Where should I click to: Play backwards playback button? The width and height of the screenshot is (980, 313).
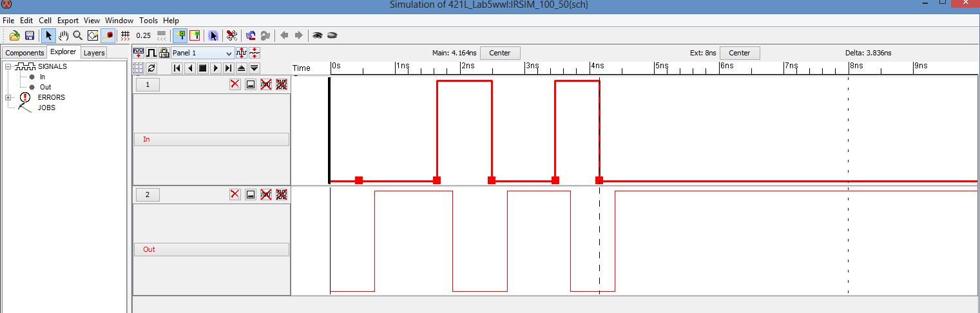click(190, 68)
